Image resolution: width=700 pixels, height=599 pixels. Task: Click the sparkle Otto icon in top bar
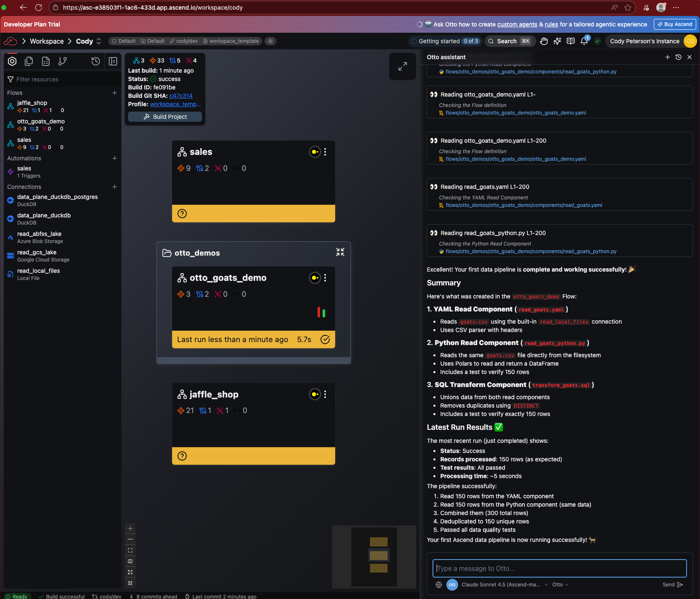pos(557,41)
